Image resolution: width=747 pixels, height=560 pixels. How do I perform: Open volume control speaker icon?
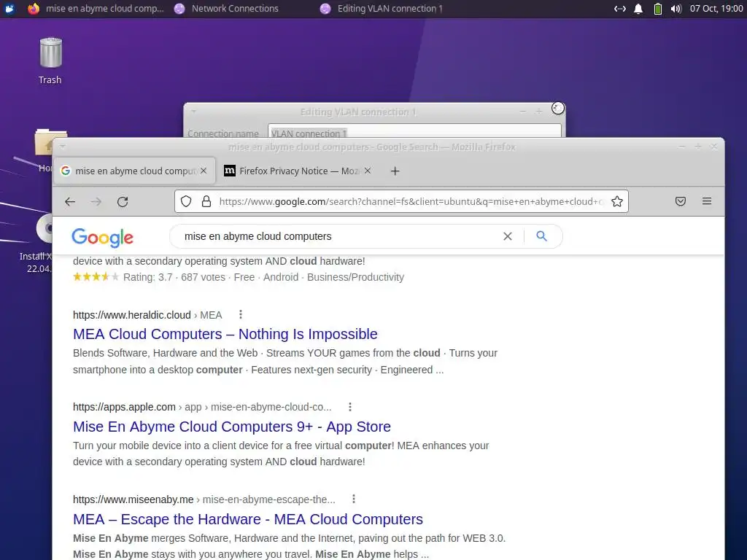pyautogui.click(x=676, y=9)
